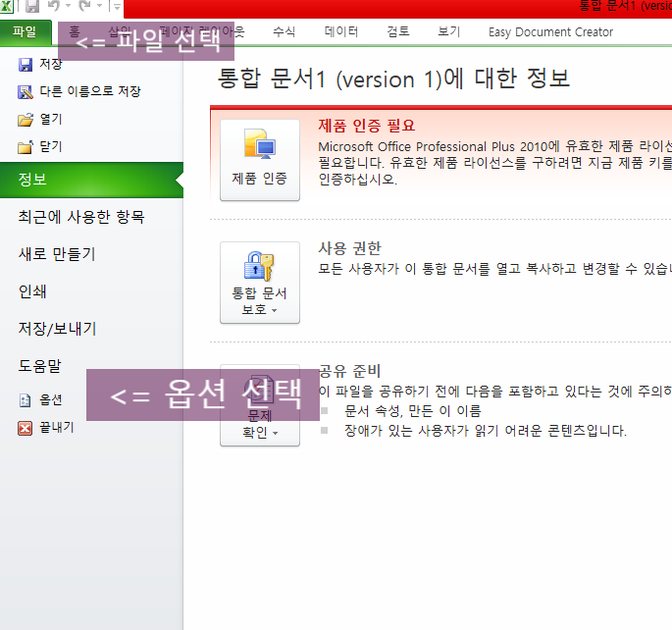The image size is (672, 630).
Task: Choose 끝내기 to exit Excel
Action: (57, 427)
